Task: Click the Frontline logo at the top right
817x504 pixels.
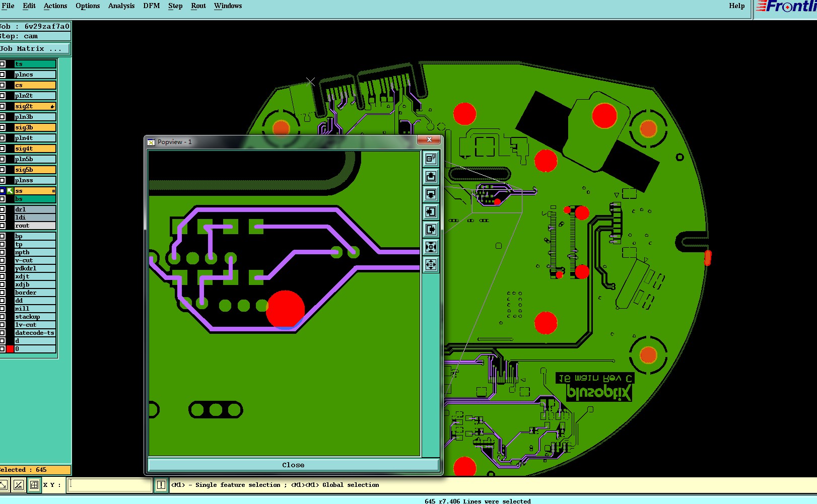Action: tap(786, 7)
